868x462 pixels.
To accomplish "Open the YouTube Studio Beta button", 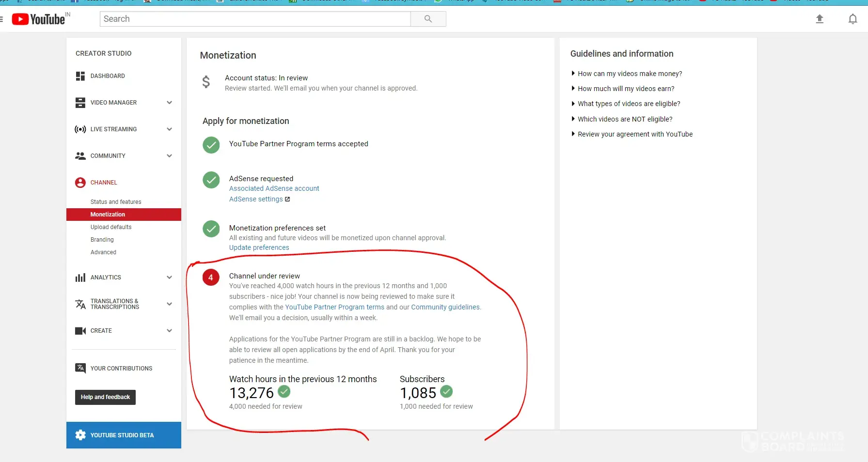I will point(124,435).
